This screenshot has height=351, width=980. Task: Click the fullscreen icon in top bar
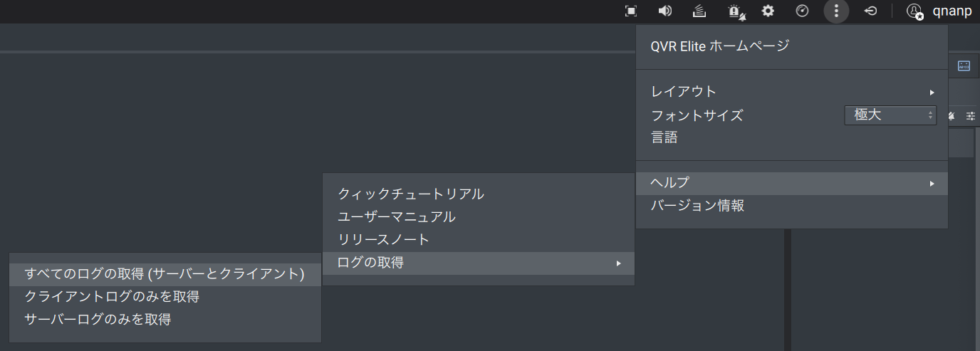(630, 11)
